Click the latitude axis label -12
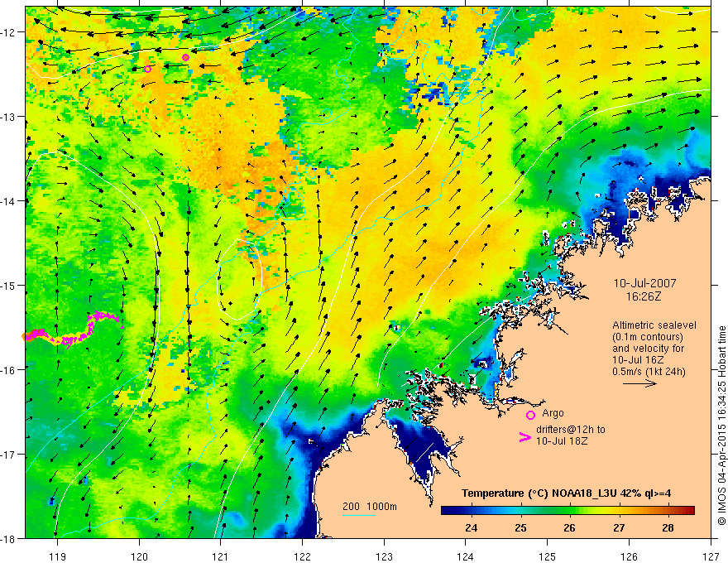728x563 pixels. pos(10,32)
